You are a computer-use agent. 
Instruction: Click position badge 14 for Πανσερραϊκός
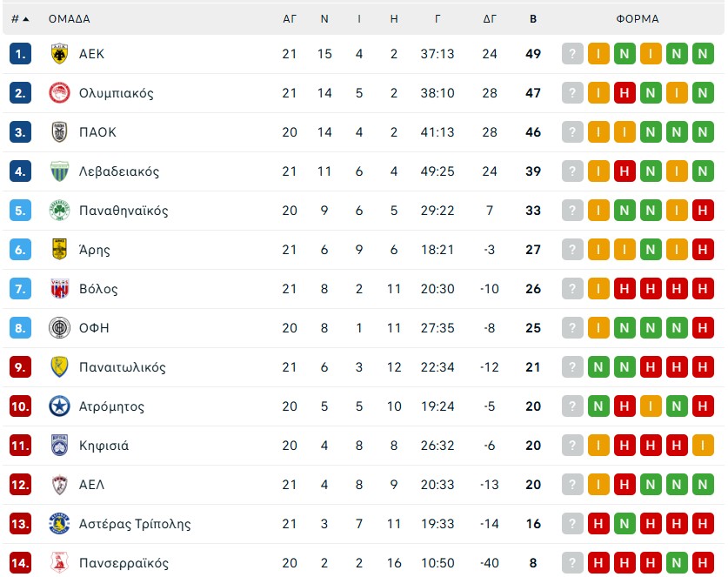(21, 563)
